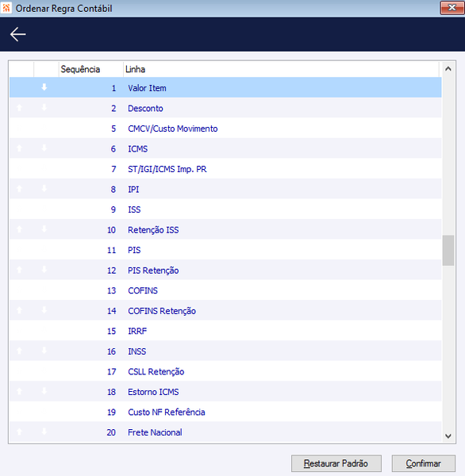Select the Retenção ISS row

pos(225,229)
